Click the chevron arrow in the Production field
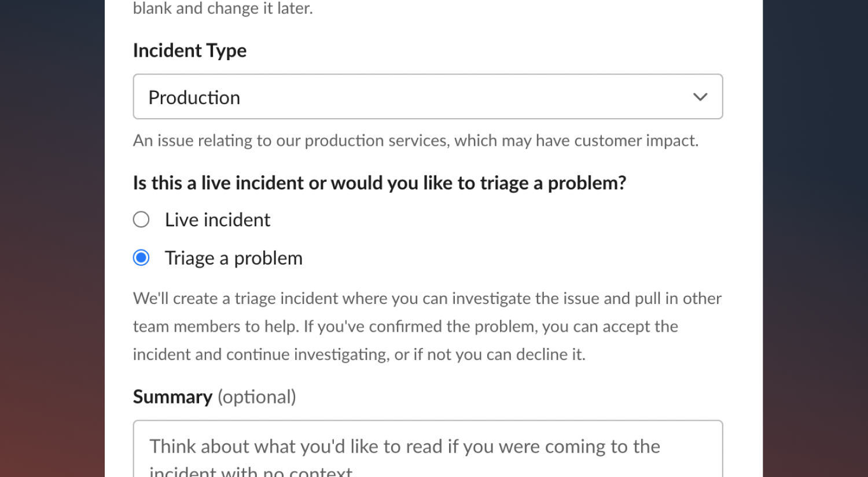Screen dimensions: 868x477 pyautogui.click(x=700, y=97)
